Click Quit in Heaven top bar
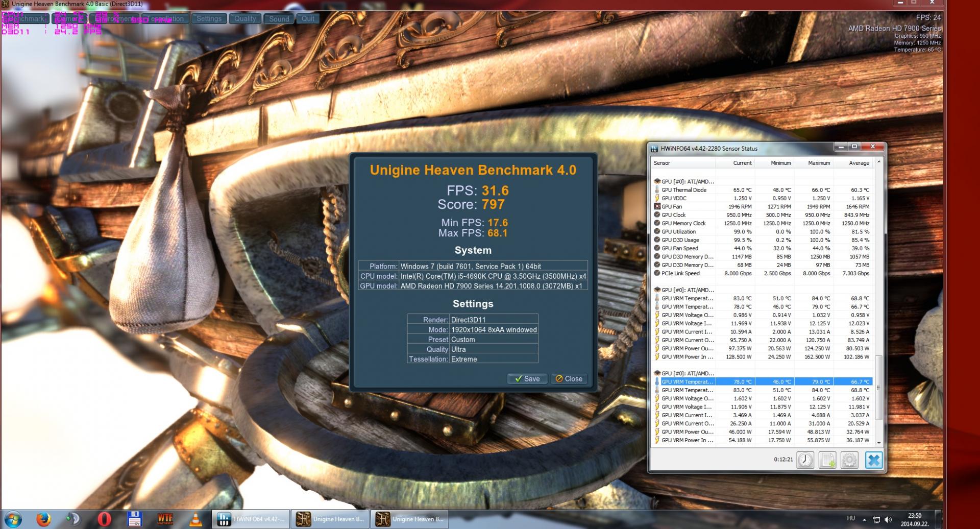The height and width of the screenshot is (529, 980). (308, 19)
